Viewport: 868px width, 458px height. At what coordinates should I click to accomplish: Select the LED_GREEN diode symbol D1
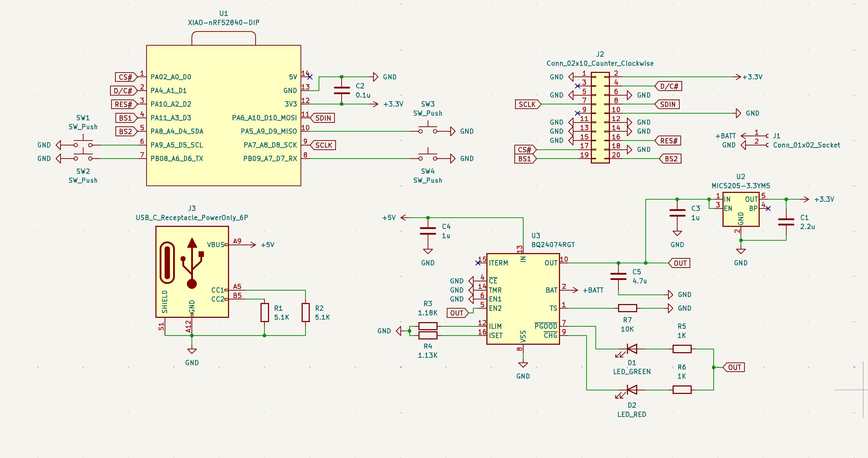[x=632, y=349]
